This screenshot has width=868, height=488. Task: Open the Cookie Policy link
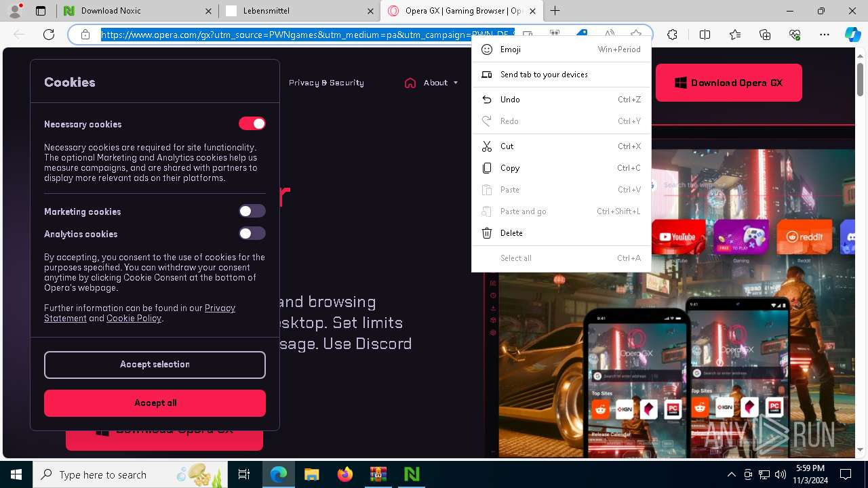click(134, 319)
